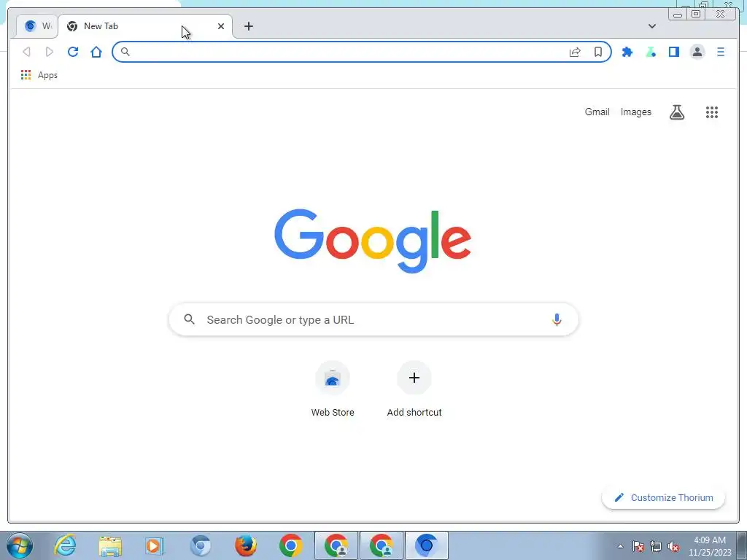
Task: Click the magnifier icon in Google search box
Action: (x=189, y=319)
